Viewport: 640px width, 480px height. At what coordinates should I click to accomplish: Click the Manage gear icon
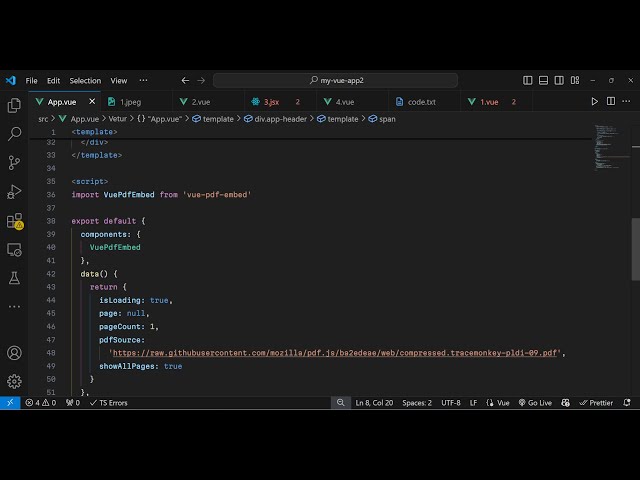point(14,381)
